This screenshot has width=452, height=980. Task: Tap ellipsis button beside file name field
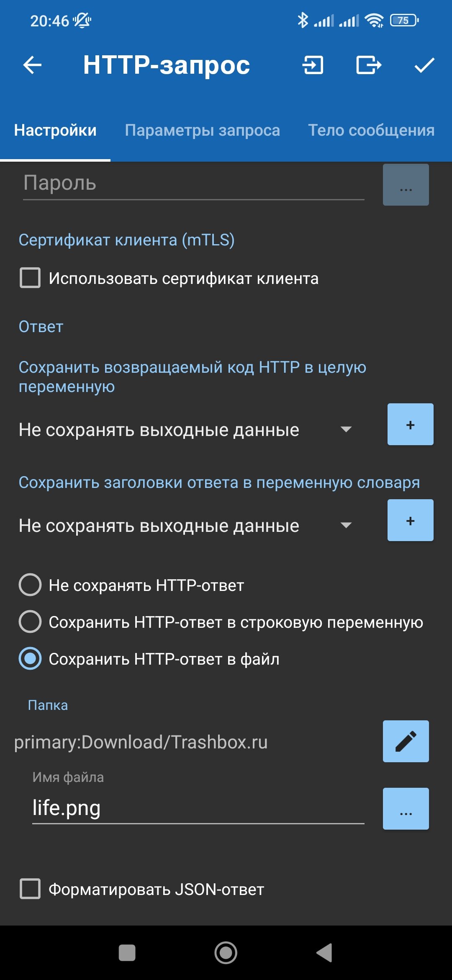[x=406, y=809]
